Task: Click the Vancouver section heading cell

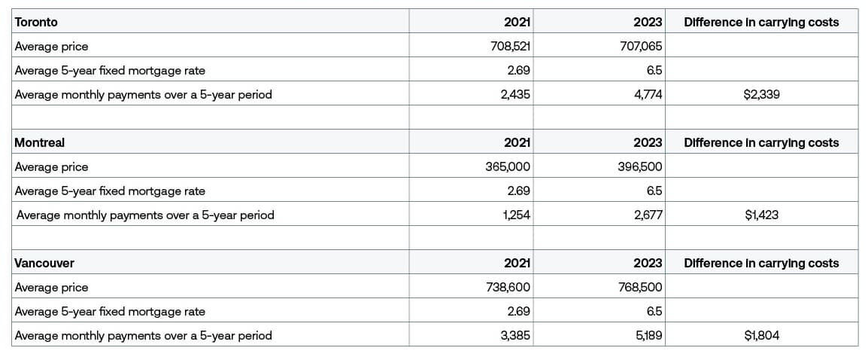Action: pos(44,264)
